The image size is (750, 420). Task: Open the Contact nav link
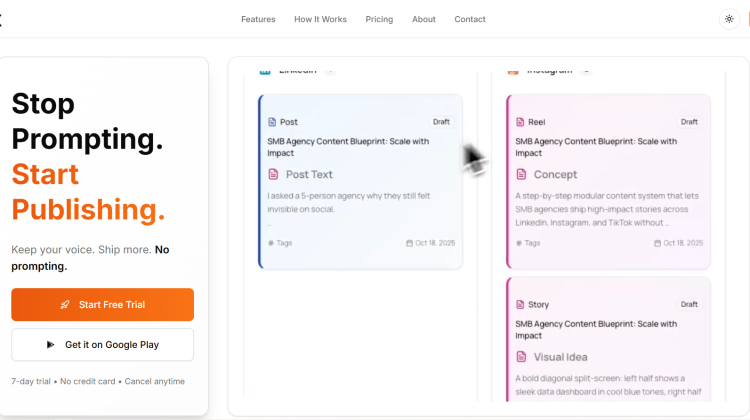(x=470, y=19)
